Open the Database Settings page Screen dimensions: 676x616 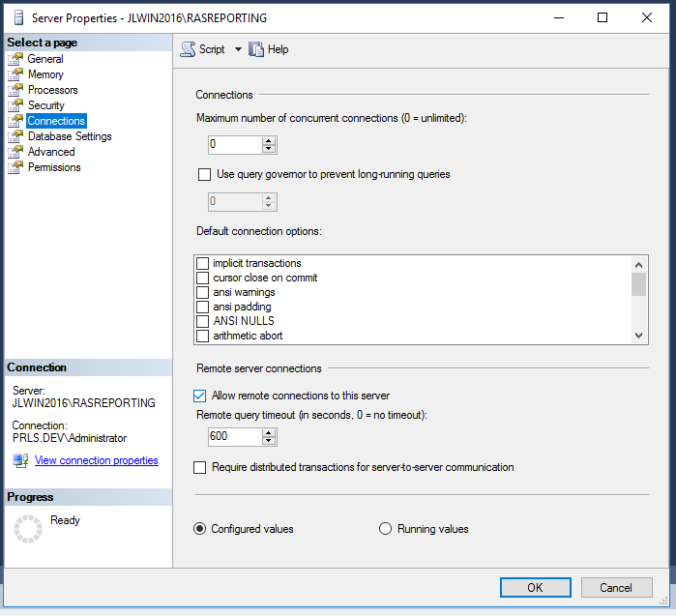click(70, 136)
